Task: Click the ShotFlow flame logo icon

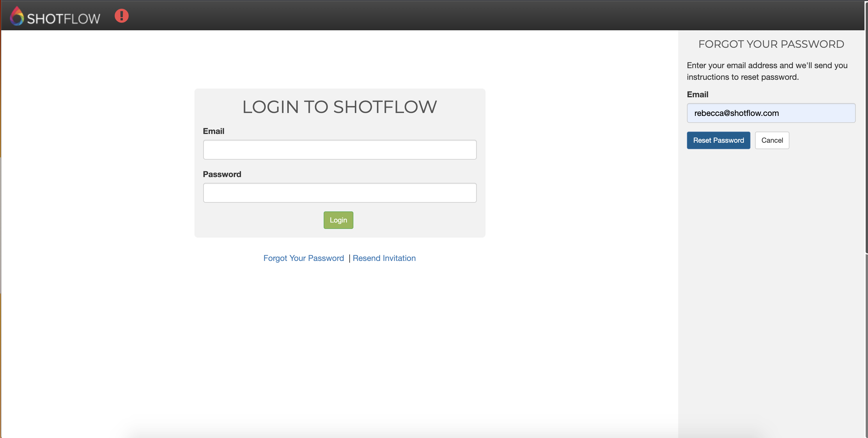Action: point(17,16)
